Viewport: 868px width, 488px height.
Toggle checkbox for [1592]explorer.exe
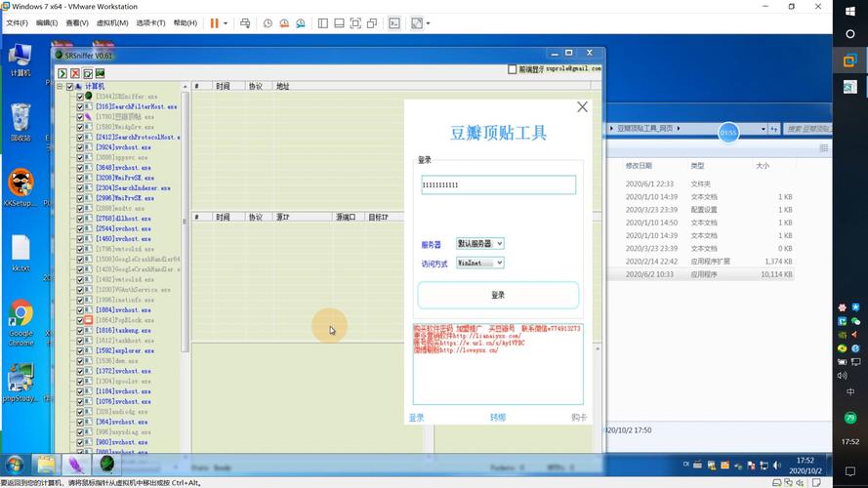point(80,350)
